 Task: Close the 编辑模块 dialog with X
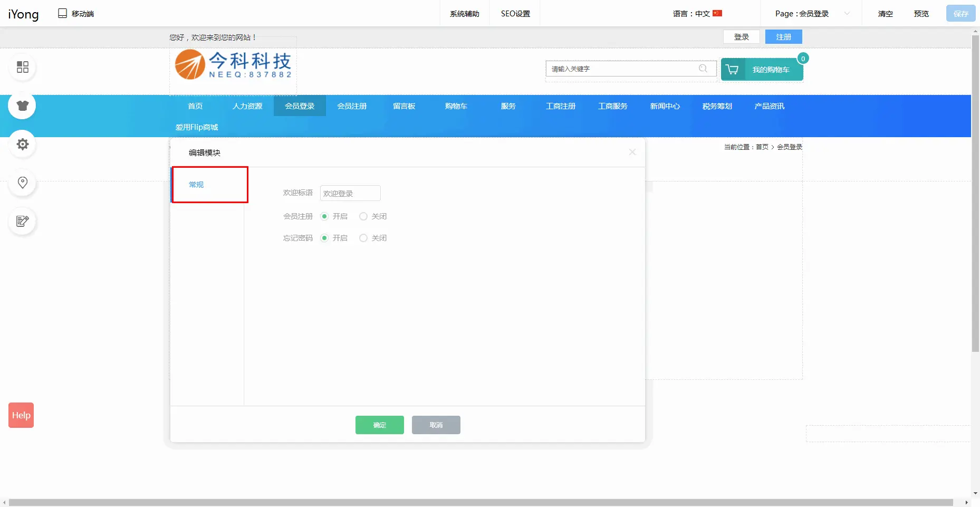pos(632,152)
